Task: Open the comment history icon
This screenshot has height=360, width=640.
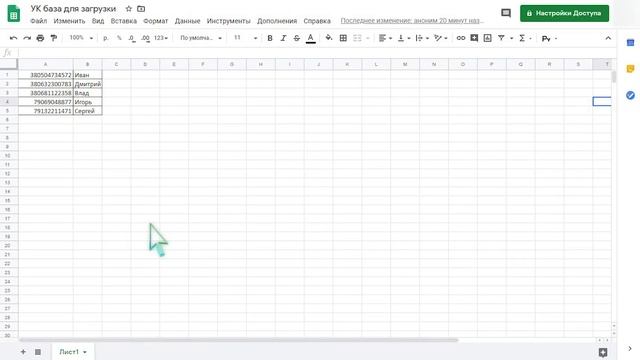Action: tap(506, 13)
